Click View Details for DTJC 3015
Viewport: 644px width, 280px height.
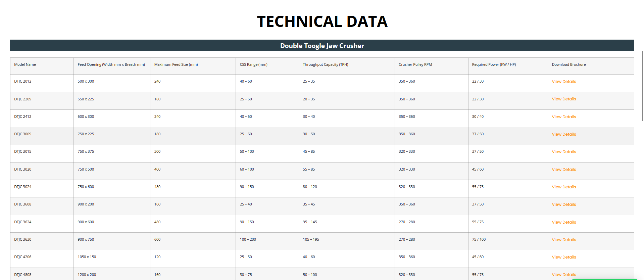[x=563, y=152]
